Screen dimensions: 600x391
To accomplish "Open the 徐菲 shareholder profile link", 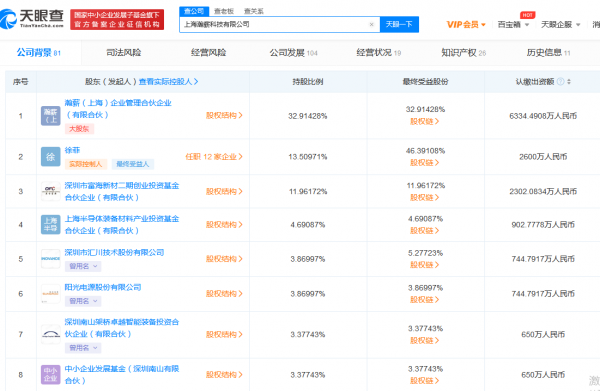I will pos(72,150).
